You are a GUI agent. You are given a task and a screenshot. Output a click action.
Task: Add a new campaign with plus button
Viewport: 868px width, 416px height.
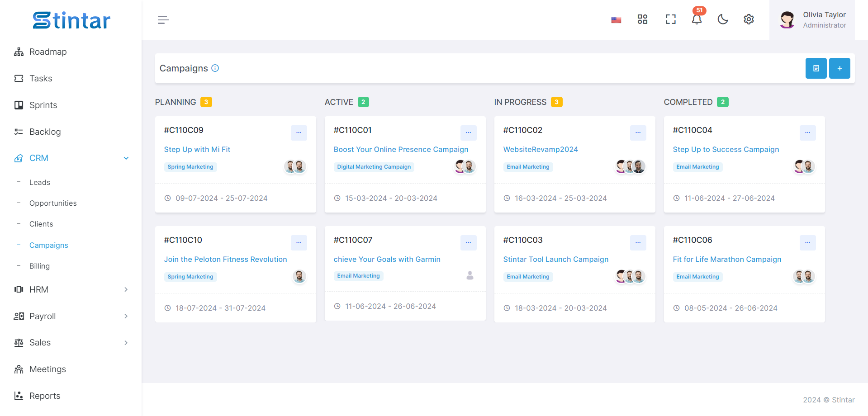840,68
